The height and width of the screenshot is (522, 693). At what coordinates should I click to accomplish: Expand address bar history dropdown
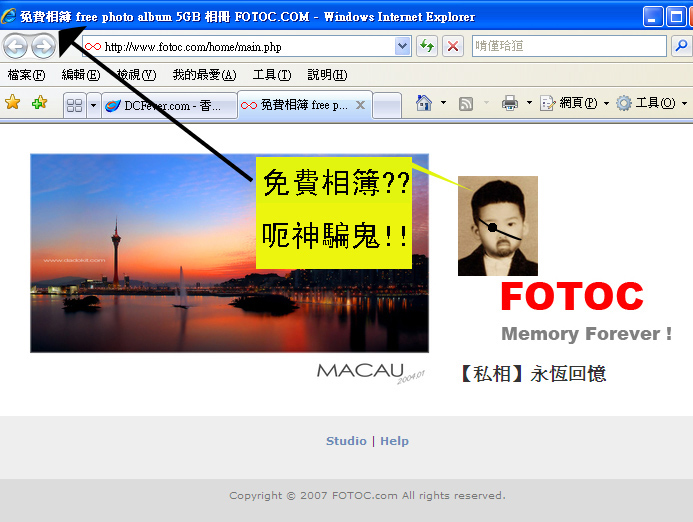tap(402, 46)
